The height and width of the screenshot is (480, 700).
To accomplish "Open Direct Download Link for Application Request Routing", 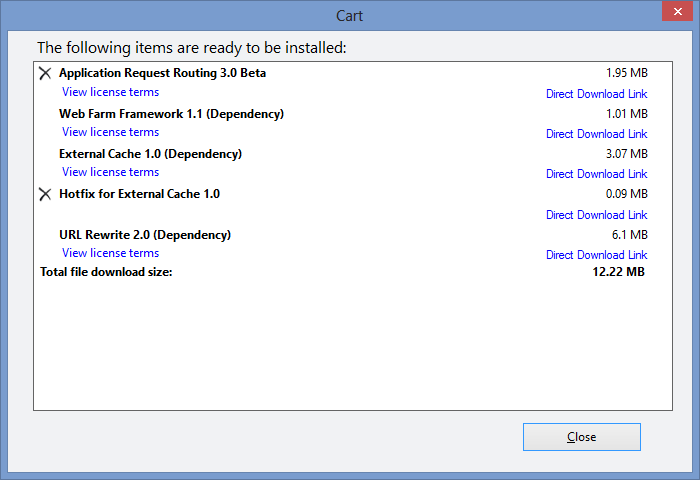I will pyautogui.click(x=596, y=94).
